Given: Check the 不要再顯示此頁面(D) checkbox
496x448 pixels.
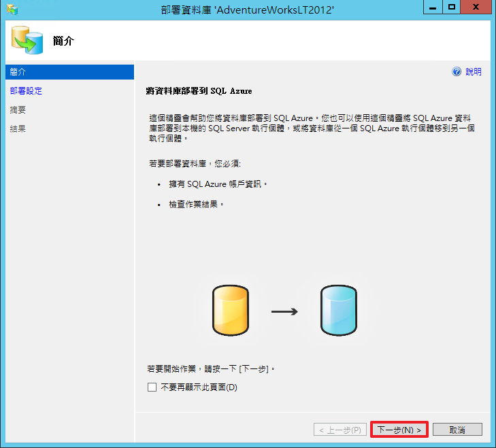Looking at the screenshot, I should 152,387.
